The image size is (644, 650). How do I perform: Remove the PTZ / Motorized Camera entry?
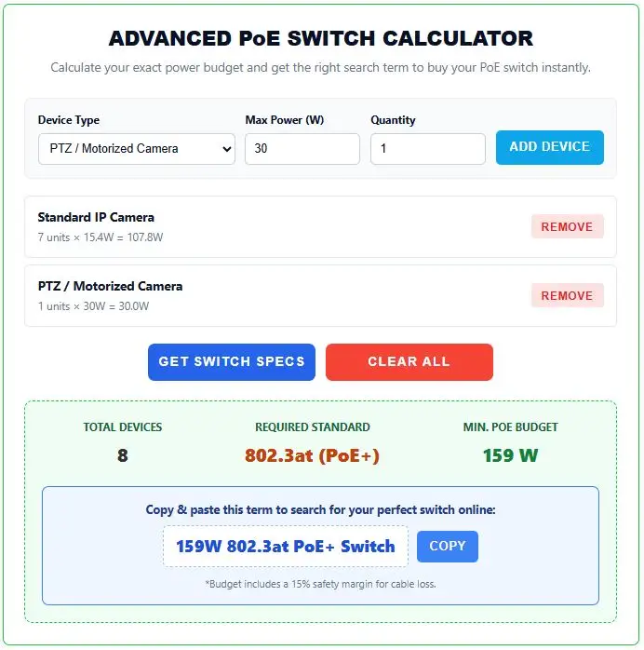click(567, 295)
